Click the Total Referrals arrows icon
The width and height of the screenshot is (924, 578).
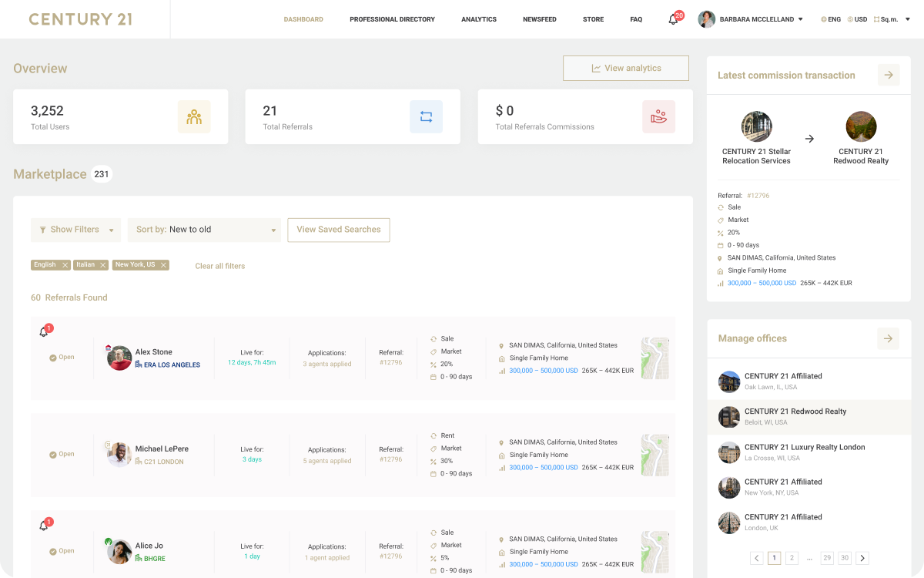click(426, 116)
